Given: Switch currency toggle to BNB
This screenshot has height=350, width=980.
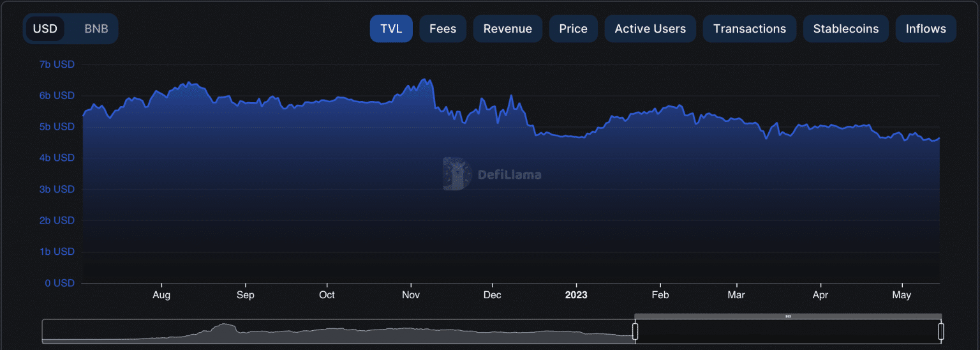Looking at the screenshot, I should click(x=96, y=29).
